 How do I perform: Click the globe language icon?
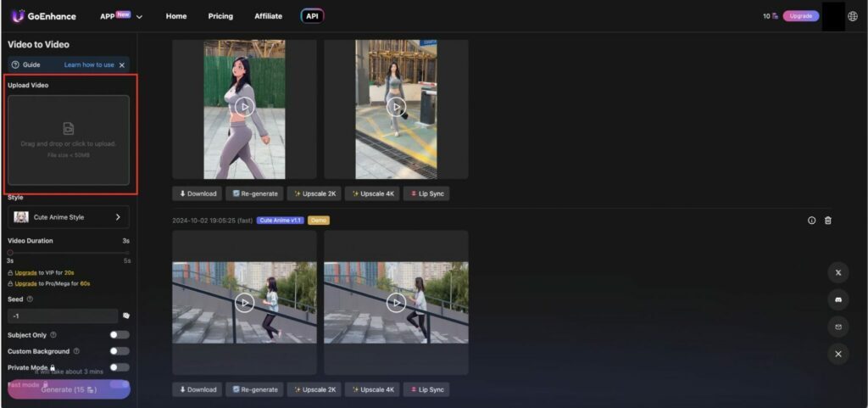click(853, 16)
